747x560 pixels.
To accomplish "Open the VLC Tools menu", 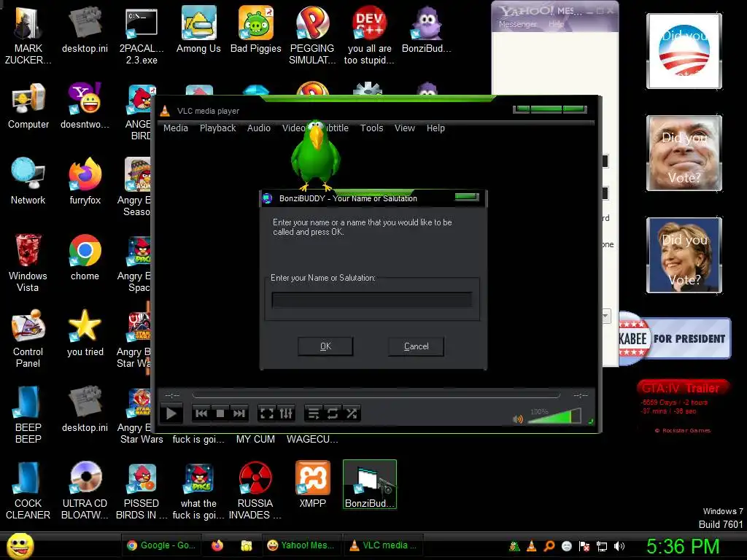I will pos(371,128).
